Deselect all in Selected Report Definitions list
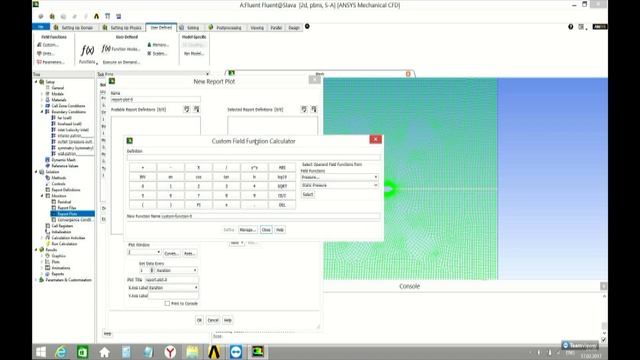Image resolution: width=640 pixels, height=360 pixels. point(313,109)
